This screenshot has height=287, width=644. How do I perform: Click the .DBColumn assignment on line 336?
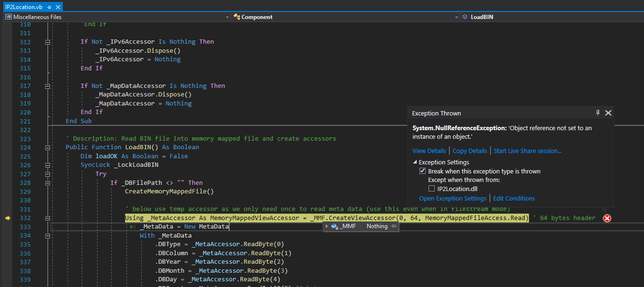click(x=223, y=253)
